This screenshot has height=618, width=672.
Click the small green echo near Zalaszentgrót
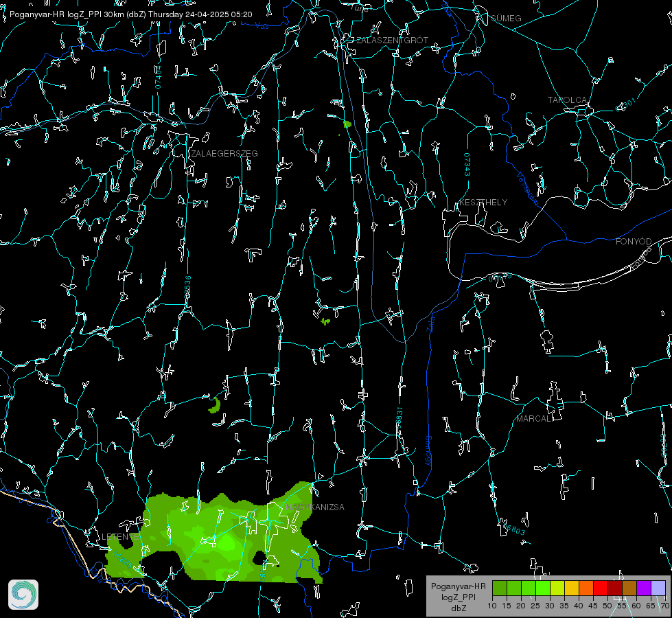tap(347, 124)
